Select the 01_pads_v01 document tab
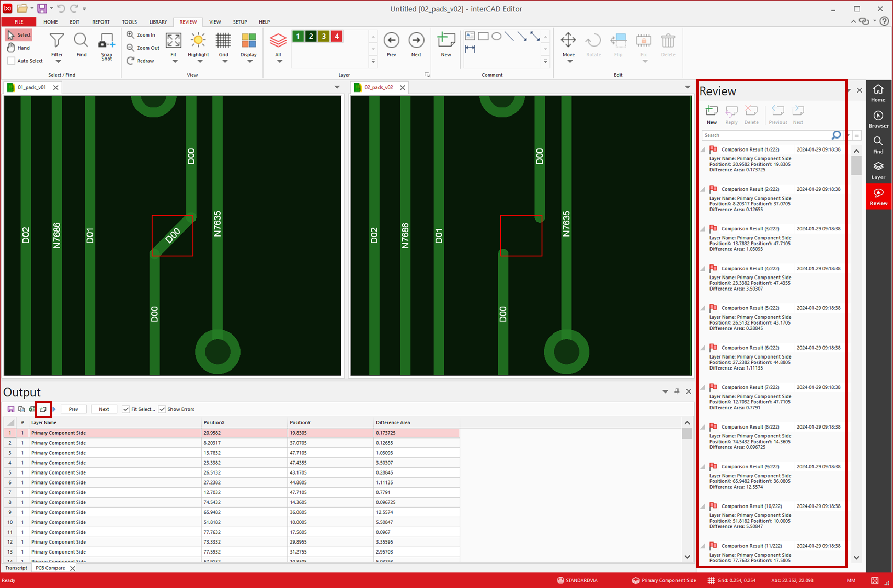893x588 pixels. [x=32, y=87]
